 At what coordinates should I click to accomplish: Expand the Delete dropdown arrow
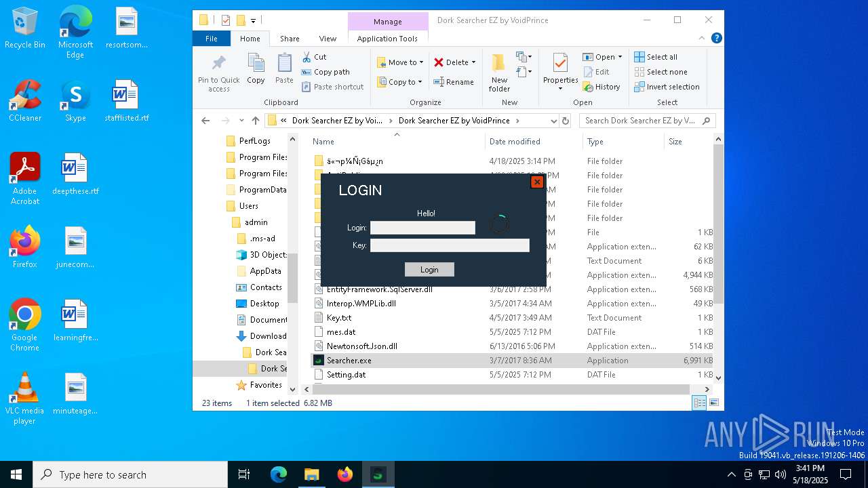click(473, 62)
